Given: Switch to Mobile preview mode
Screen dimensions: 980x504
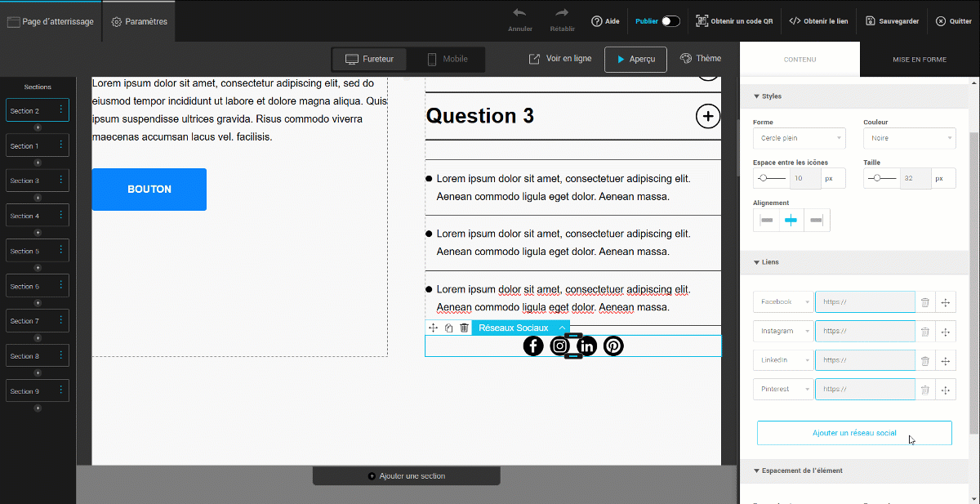Looking at the screenshot, I should [448, 60].
